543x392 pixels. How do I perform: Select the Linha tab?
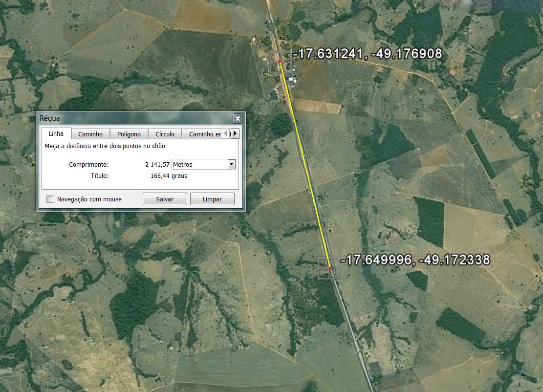point(56,133)
